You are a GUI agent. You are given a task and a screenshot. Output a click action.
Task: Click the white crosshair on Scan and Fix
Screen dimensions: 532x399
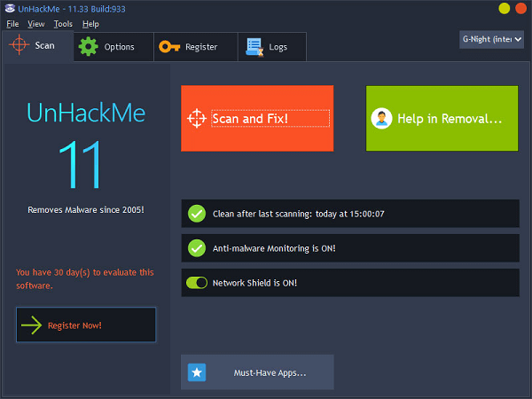pyautogui.click(x=197, y=119)
